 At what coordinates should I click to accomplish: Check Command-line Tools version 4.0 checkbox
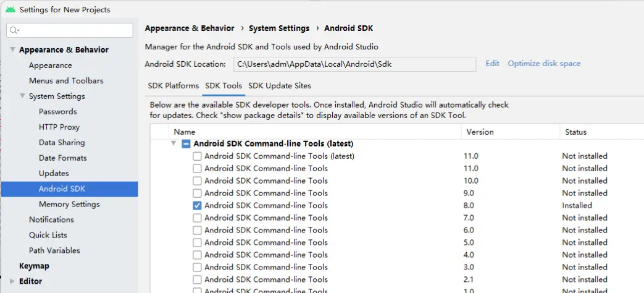tap(197, 255)
